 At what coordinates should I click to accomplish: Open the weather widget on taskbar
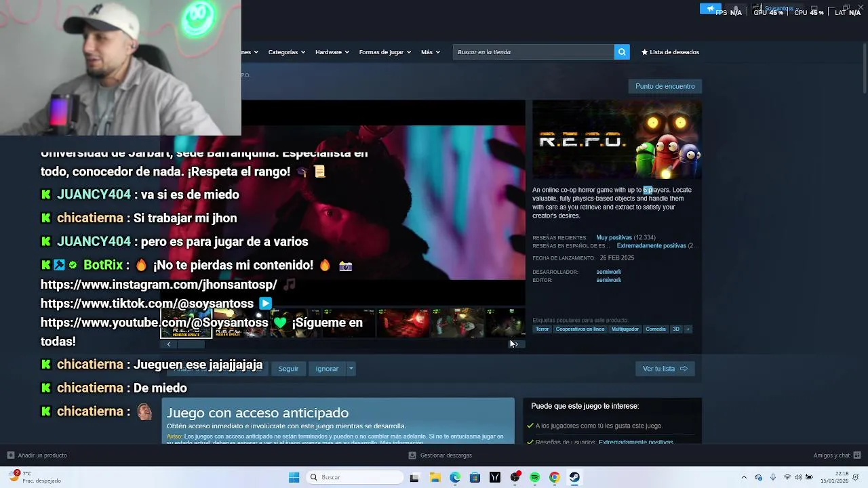tap(35, 477)
